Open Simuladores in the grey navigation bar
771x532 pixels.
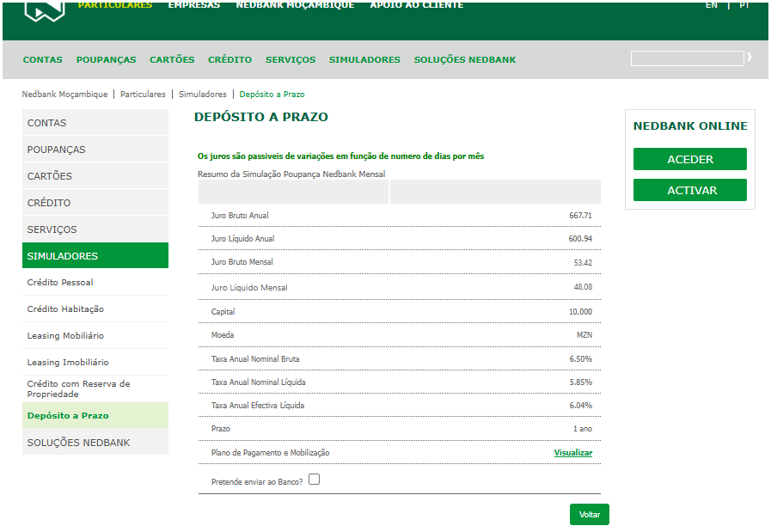click(364, 59)
